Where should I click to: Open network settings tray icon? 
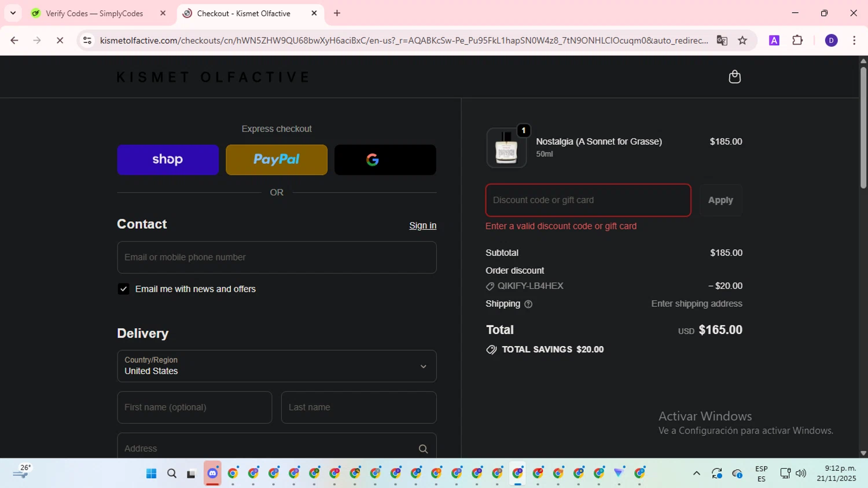click(785, 474)
